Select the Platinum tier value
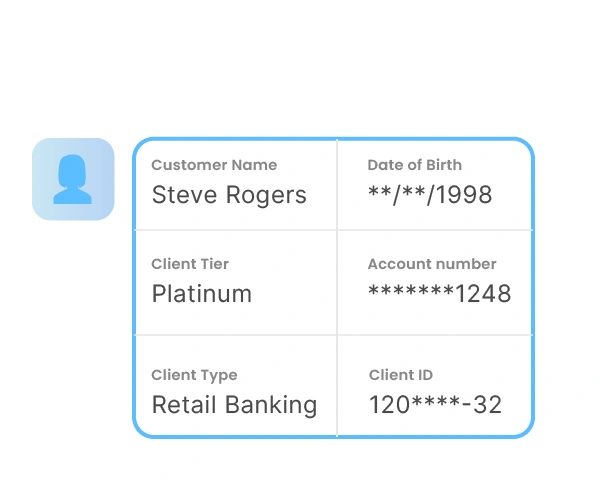 [201, 294]
